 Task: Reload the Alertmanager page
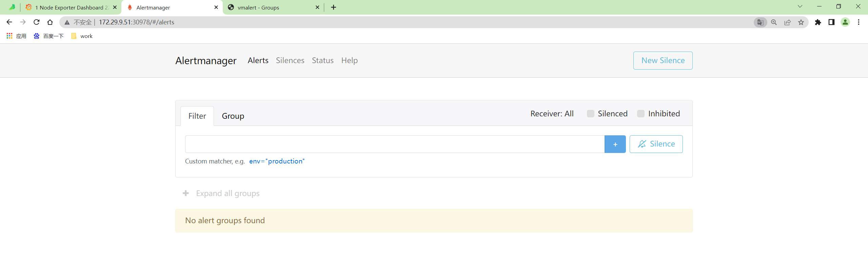37,22
